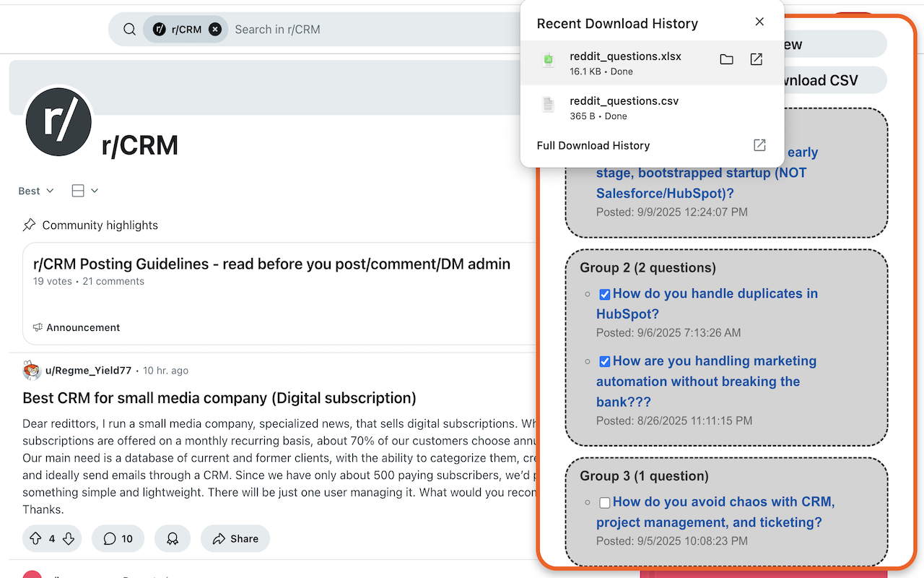Image resolution: width=924 pixels, height=578 pixels.
Task: Type in the Search in r/CRM field
Action: (x=361, y=30)
